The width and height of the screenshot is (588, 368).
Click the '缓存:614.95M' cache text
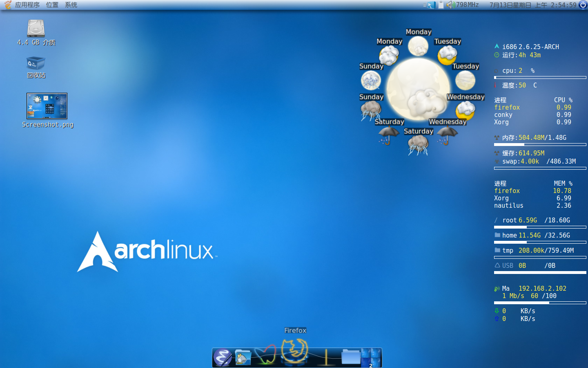pos(523,153)
